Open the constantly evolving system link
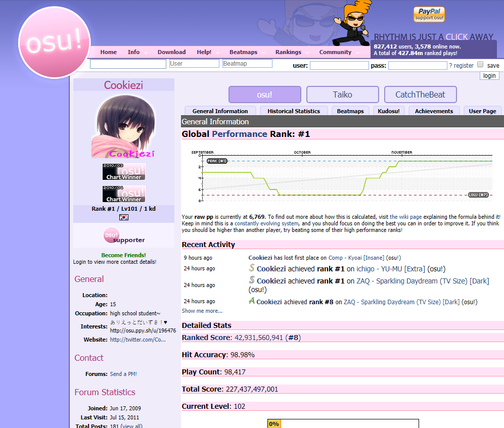Viewport: 504px width, 428px height. click(266, 223)
